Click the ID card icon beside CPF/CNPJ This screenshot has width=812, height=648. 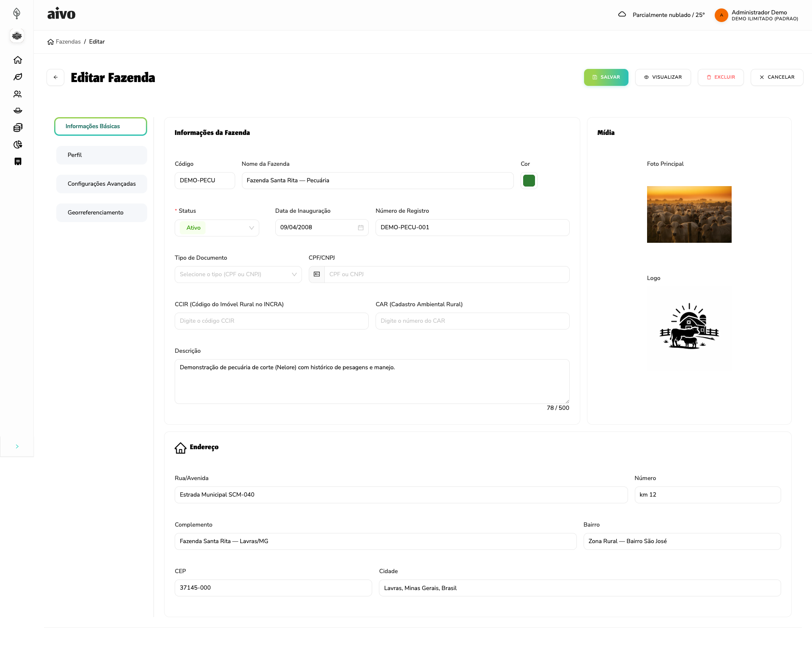317,275
